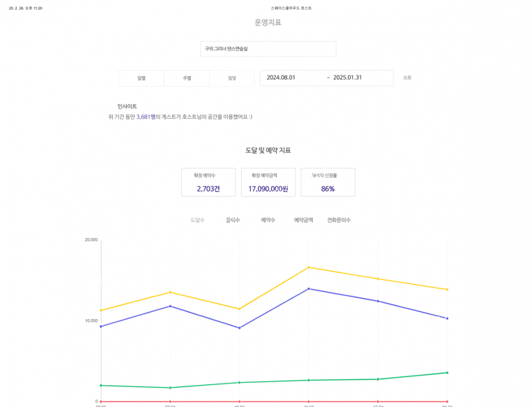The height and width of the screenshot is (407, 532).
Task: Select the 확정 예약수 summary card
Action: (208, 182)
